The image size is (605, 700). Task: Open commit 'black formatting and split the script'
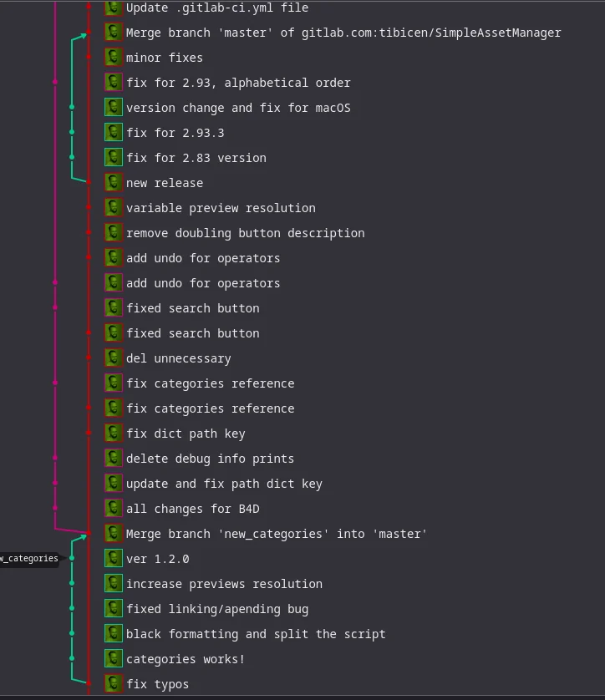[x=256, y=634]
